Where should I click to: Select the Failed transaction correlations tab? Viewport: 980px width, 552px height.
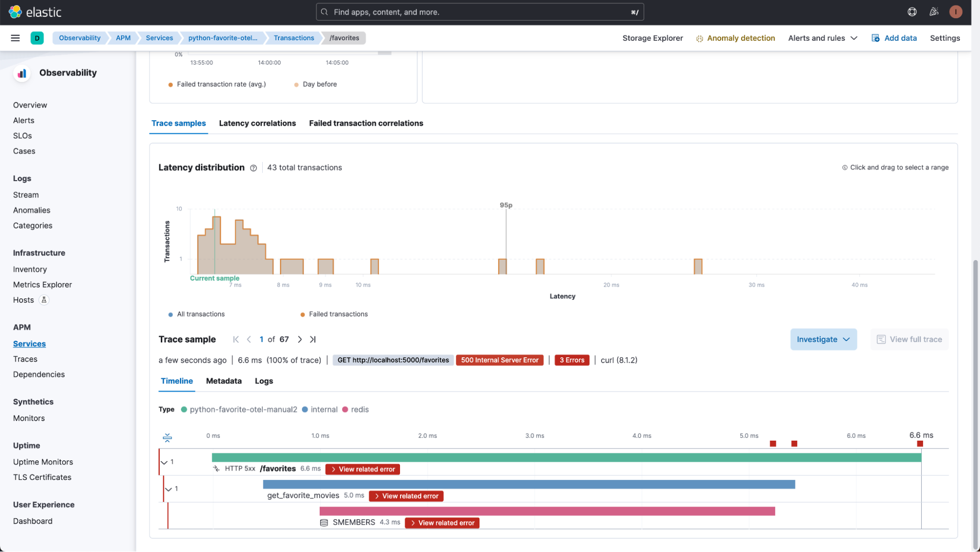366,123
